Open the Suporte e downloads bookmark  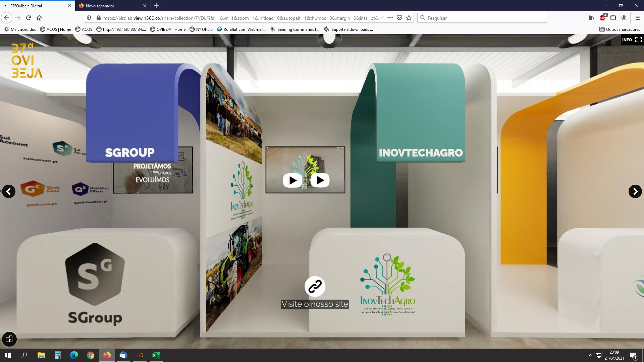[x=349, y=29]
